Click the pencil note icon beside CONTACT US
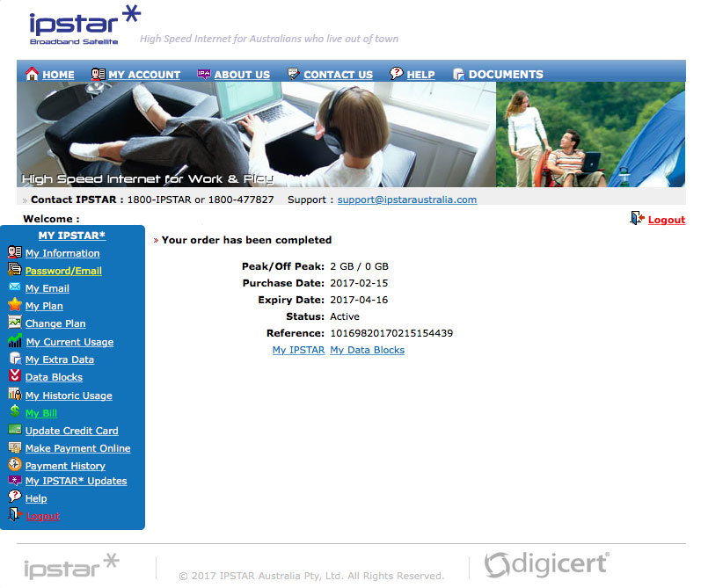 coord(293,74)
